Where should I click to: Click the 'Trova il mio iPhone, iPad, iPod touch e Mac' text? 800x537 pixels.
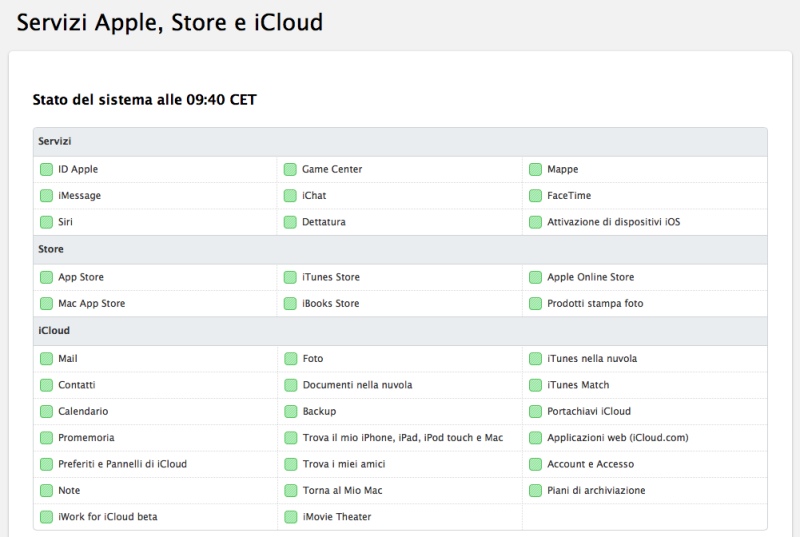click(403, 438)
